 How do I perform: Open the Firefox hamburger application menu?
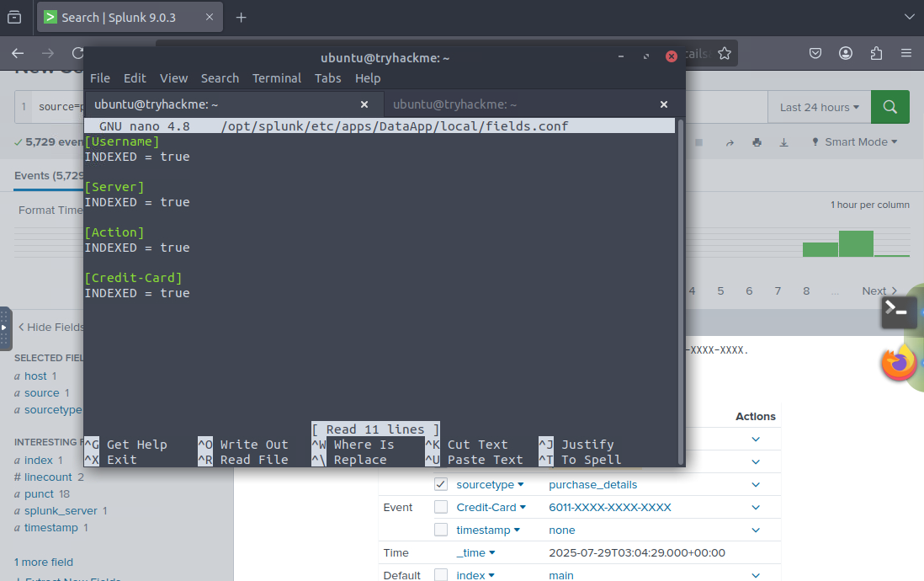click(x=906, y=53)
